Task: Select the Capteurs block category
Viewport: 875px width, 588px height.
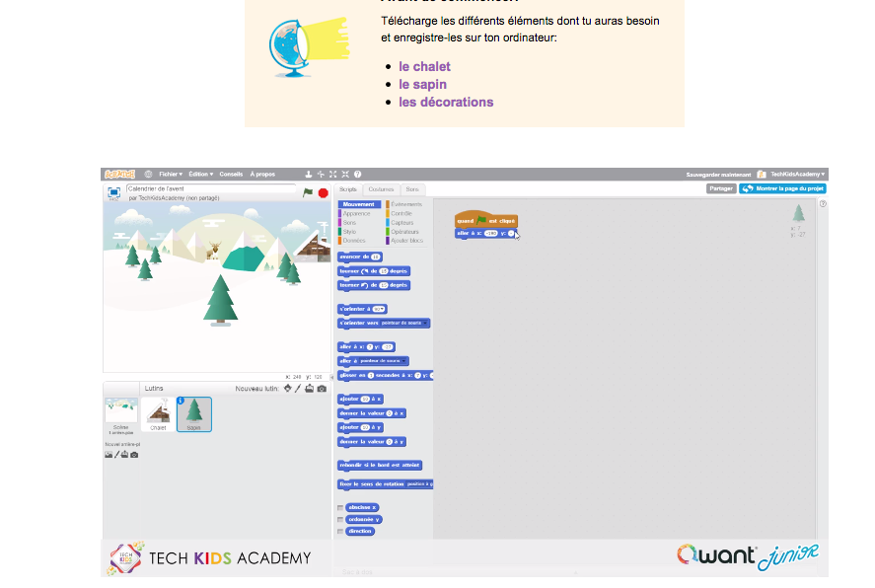Action: click(401, 223)
